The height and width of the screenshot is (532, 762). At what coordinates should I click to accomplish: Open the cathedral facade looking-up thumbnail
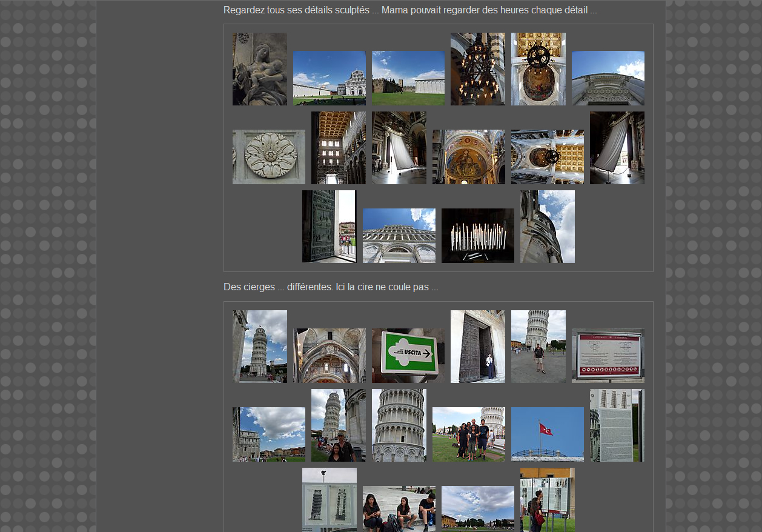click(x=399, y=235)
